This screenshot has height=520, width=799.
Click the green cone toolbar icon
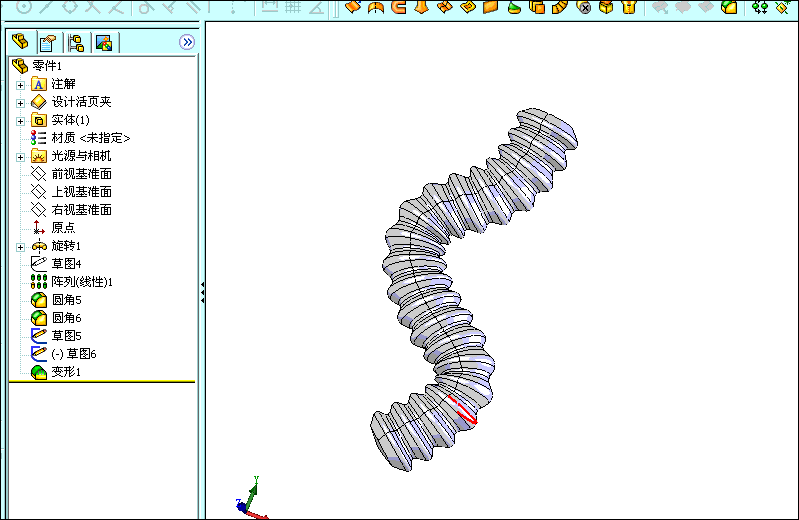pyautogui.click(x=515, y=7)
